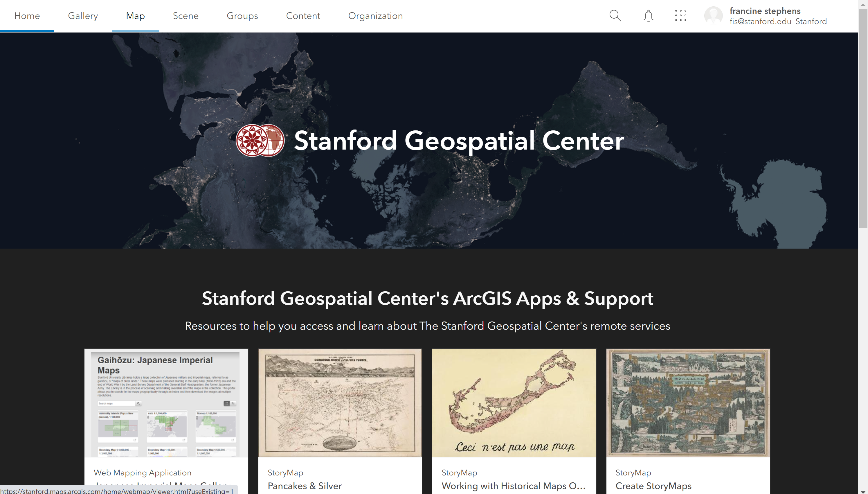Expand the francine stephens account menu
Image resolution: width=868 pixels, height=494 pixels.
pos(778,16)
